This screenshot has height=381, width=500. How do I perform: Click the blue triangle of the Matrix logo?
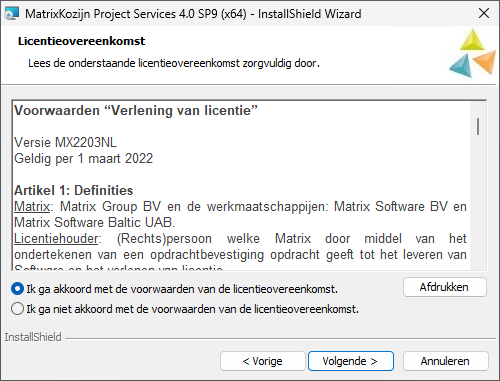[461, 65]
